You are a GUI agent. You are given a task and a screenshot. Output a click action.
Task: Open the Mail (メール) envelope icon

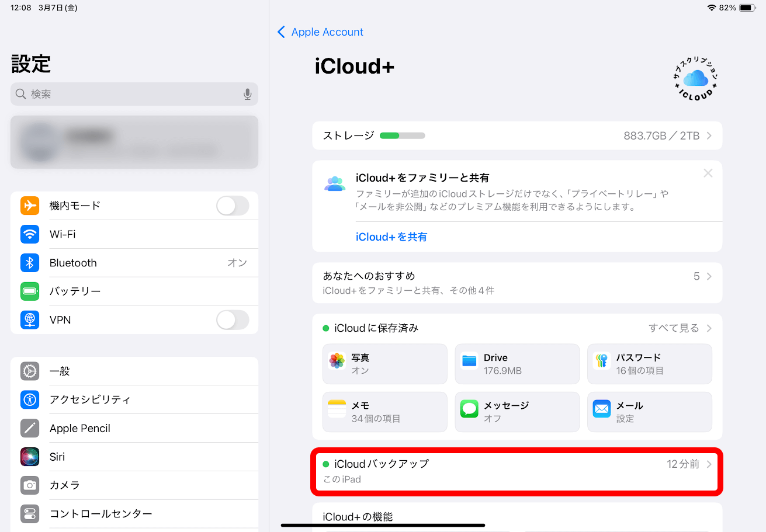[x=601, y=409]
